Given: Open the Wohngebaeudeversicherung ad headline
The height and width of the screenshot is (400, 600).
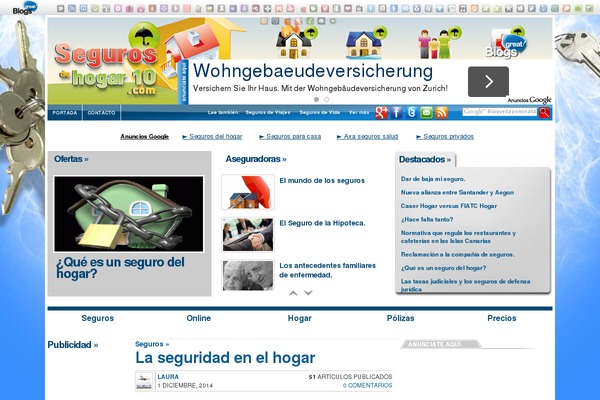Looking at the screenshot, I should pos(313,71).
